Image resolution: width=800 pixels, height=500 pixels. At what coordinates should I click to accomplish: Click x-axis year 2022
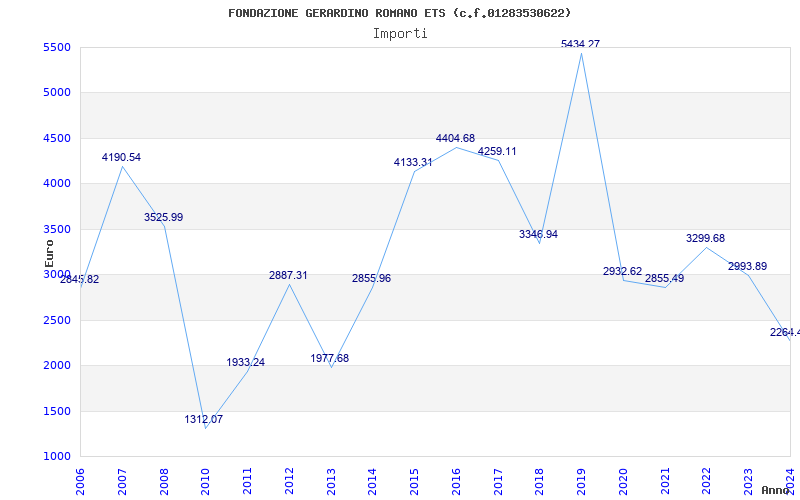click(x=707, y=481)
